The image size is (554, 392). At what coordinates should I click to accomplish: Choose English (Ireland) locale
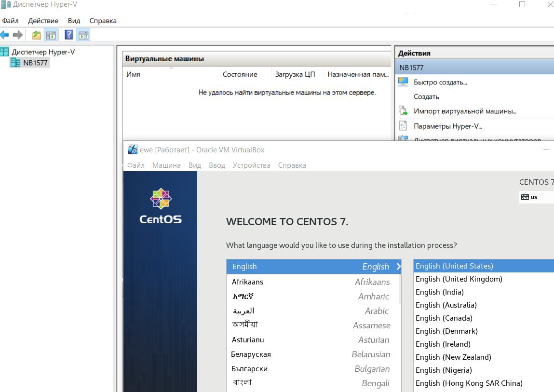[484, 344]
